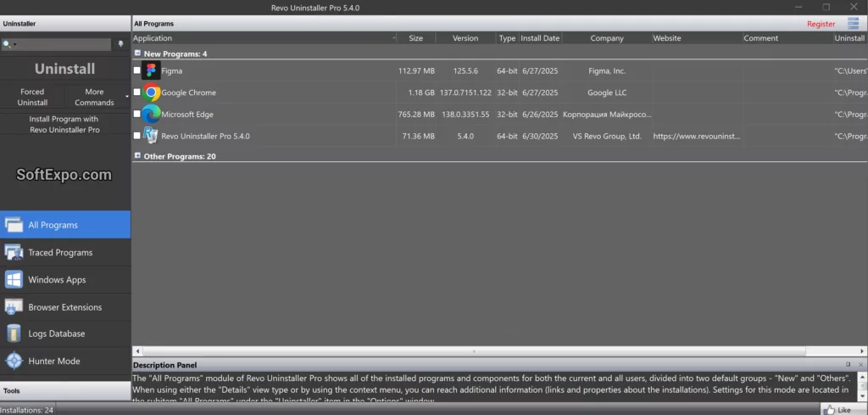Click the Browser Extensions sidebar icon
Screen dimensions: 868x415
[14, 307]
